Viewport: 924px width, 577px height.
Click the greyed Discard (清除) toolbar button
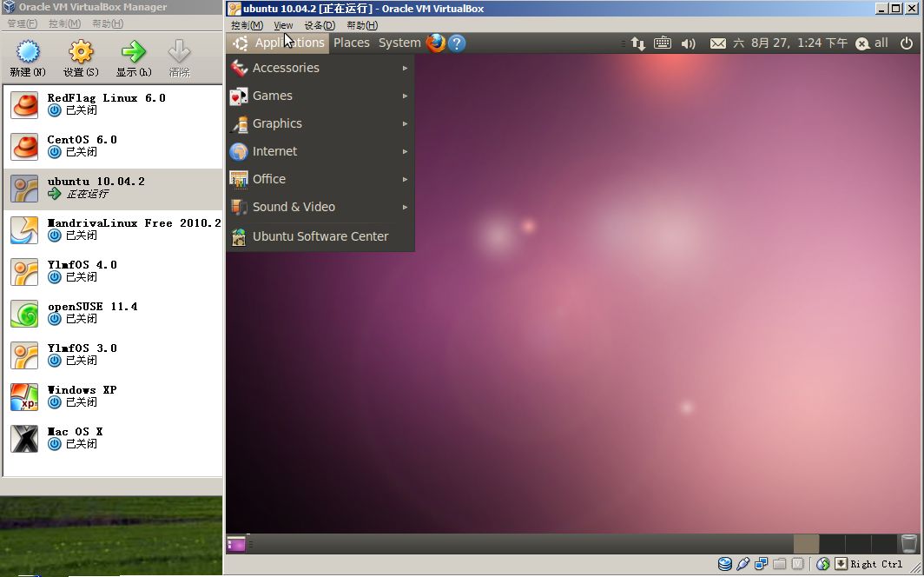(179, 58)
